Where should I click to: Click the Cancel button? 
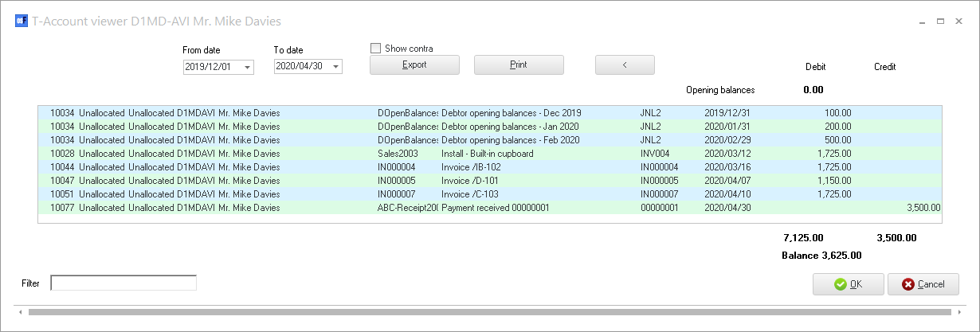(923, 284)
